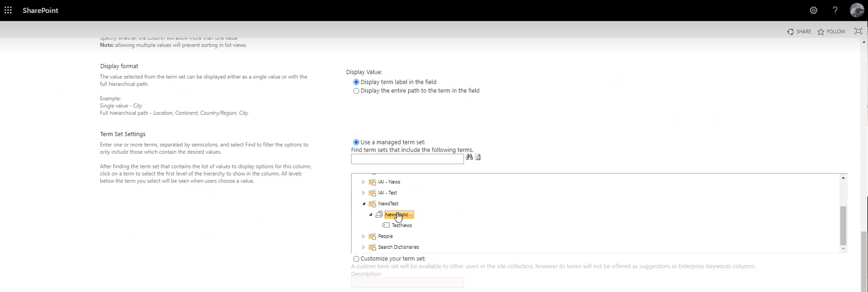This screenshot has width=868, height=292.
Task: Select Use a managed term set
Action: pos(356,142)
